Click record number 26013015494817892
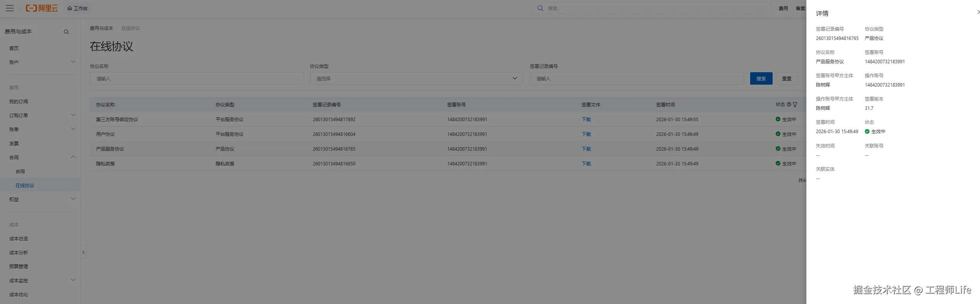 click(x=334, y=120)
